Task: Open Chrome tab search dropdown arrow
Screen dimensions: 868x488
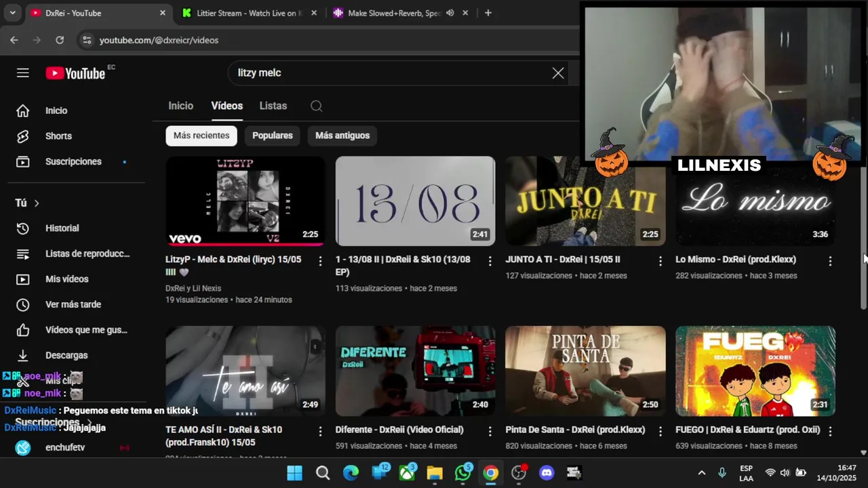Action: tap(12, 13)
